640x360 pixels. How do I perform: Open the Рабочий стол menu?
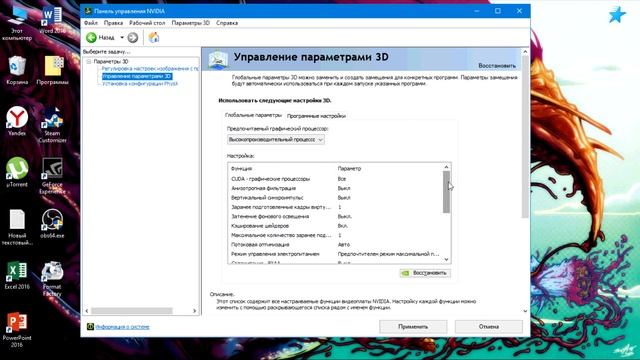pos(147,23)
